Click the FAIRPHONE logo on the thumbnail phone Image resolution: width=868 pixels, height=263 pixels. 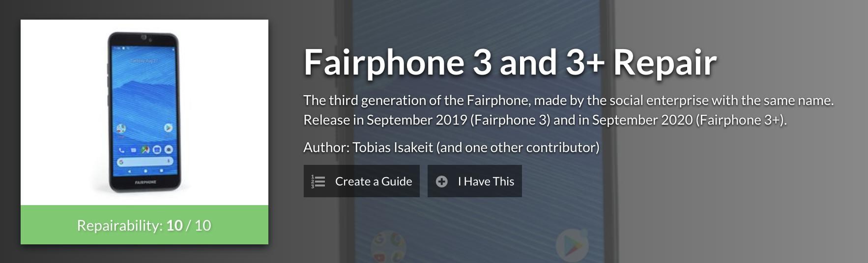coord(145,182)
